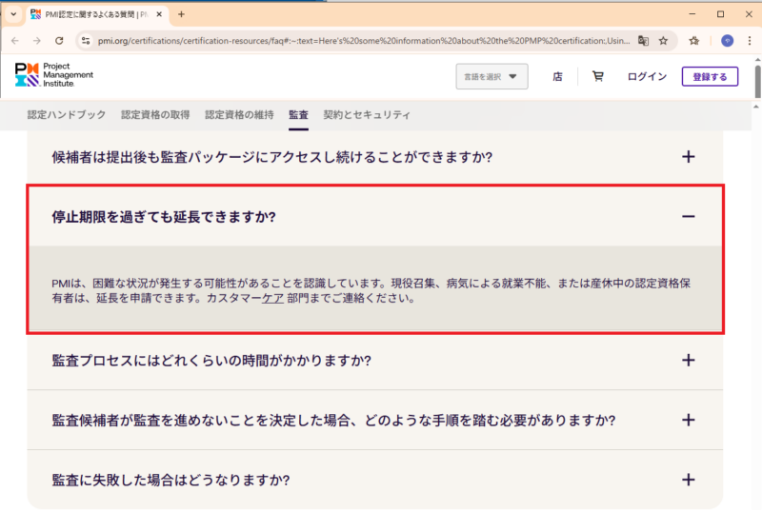Switch to the 認定ハンドブック tab
The image size is (762, 532).
[x=67, y=115]
